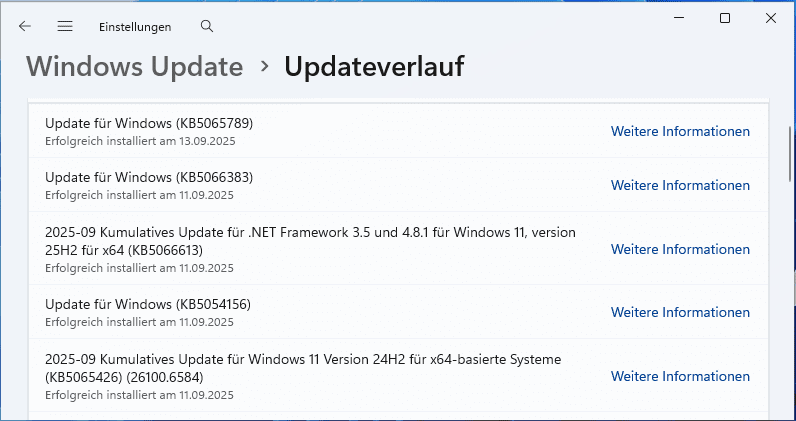Close the Einstellungen window
The height and width of the screenshot is (421, 796).
tap(771, 18)
